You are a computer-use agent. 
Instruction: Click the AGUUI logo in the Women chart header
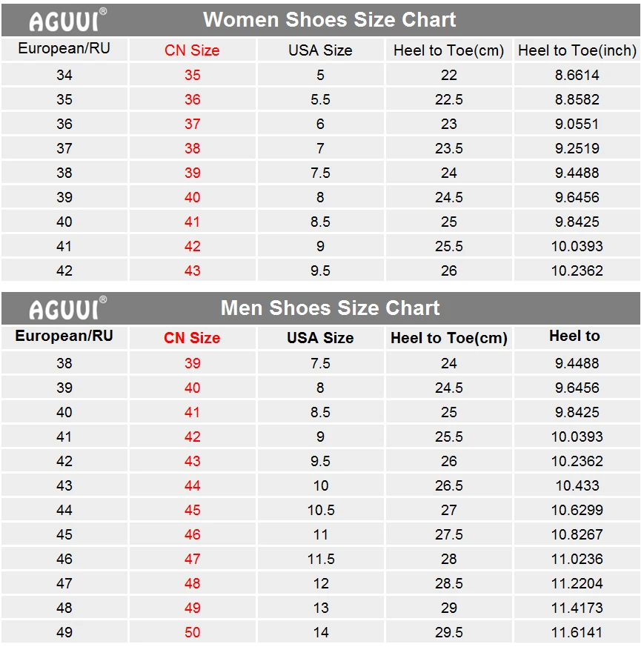pos(67,20)
